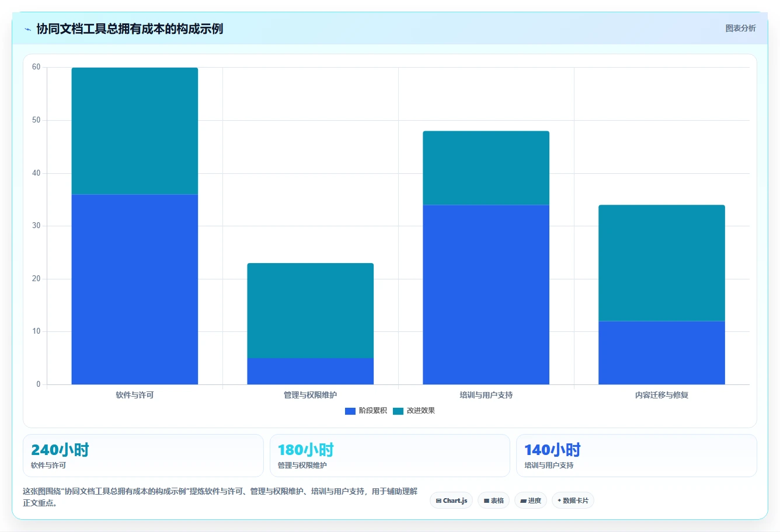This screenshot has width=780, height=532.
Task: Click the blue 阶段累积 bar for 内容迁移与修复
Action: coord(662,352)
